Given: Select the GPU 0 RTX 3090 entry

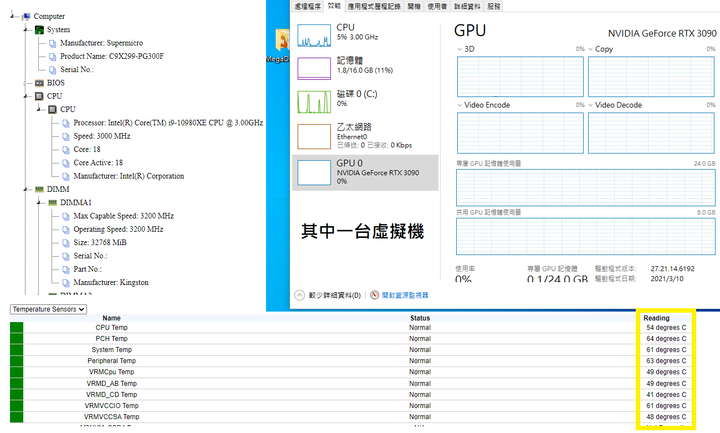Looking at the screenshot, I should pyautogui.click(x=365, y=172).
